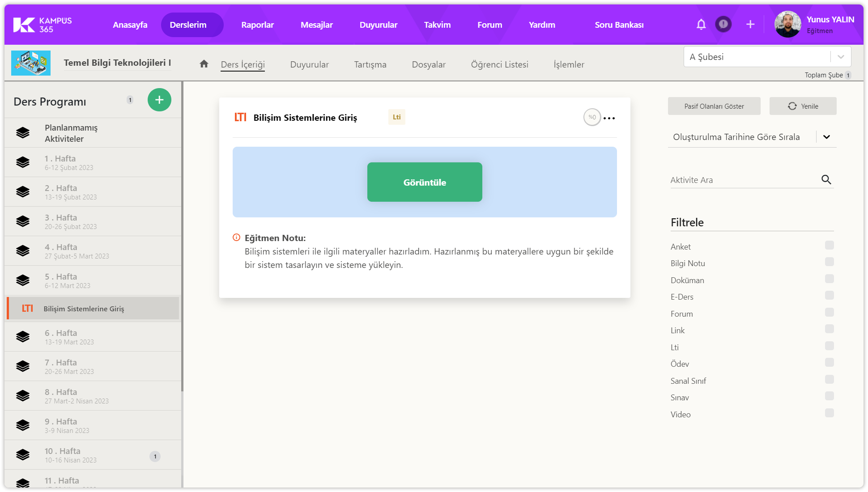Image resolution: width=868 pixels, height=492 pixels.
Task: Click the %0 progress circle indicator
Action: pyautogui.click(x=592, y=117)
